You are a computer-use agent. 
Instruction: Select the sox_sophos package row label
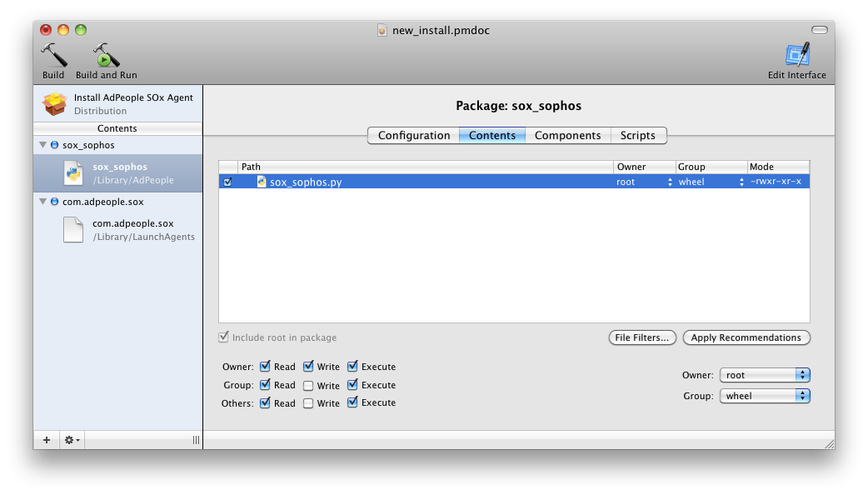click(x=88, y=145)
